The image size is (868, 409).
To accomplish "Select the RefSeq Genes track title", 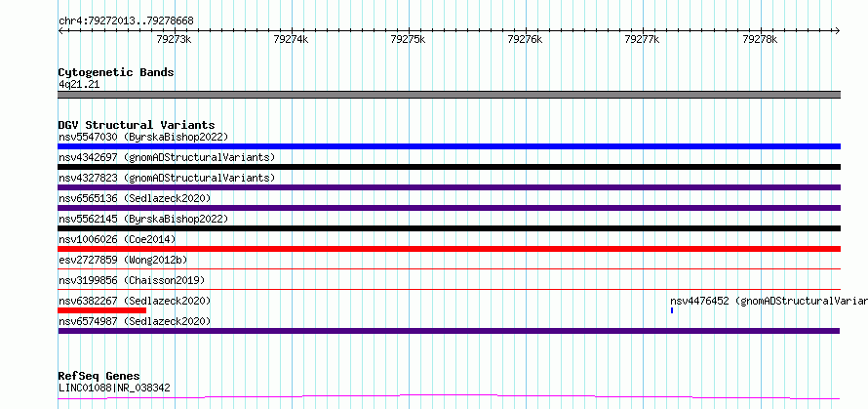I will [x=99, y=376].
